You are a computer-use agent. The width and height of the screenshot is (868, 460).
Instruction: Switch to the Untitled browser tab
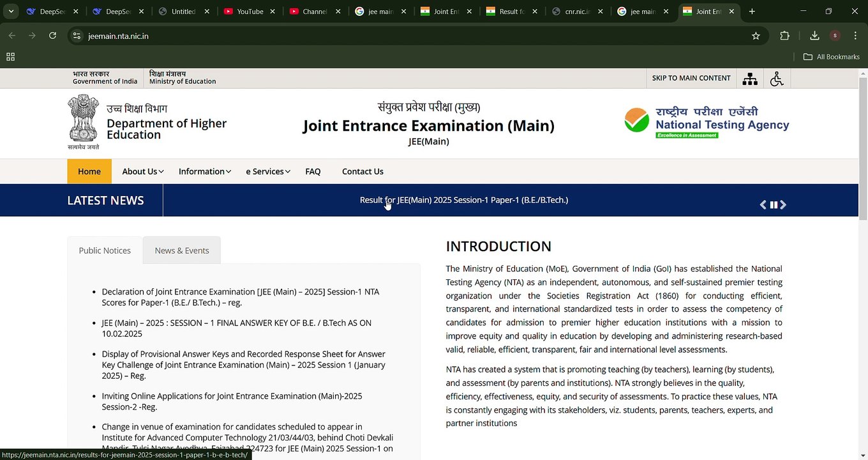[184, 11]
